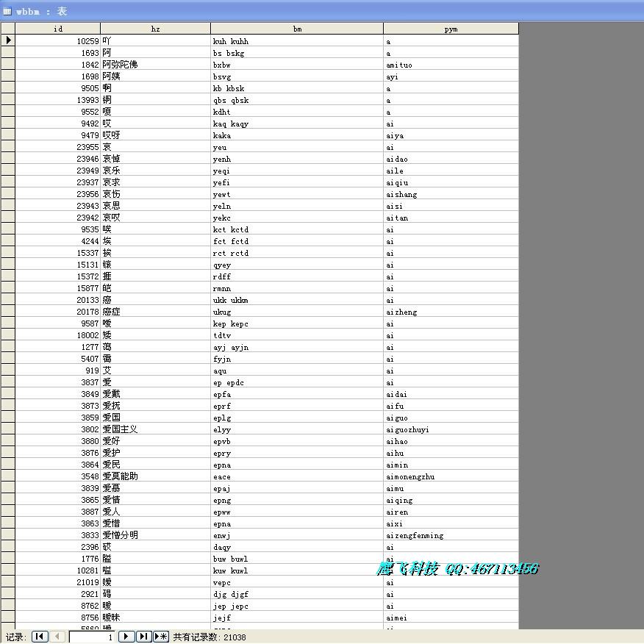Click pym cell aizheng
Viewport: 644px width, 644px height.
[x=451, y=312]
